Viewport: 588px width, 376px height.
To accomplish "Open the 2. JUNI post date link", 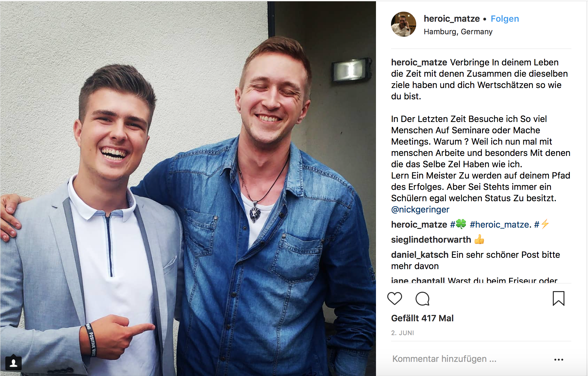I will [x=402, y=333].
